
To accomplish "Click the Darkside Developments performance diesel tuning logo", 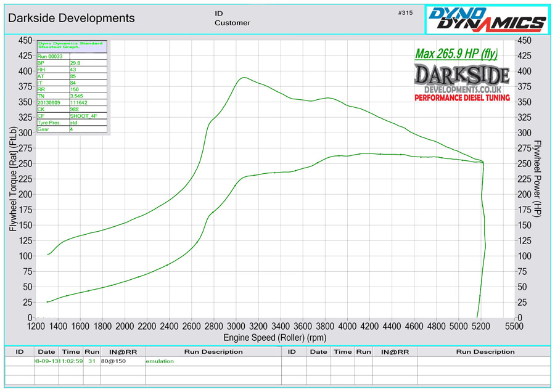I will coord(462,83).
